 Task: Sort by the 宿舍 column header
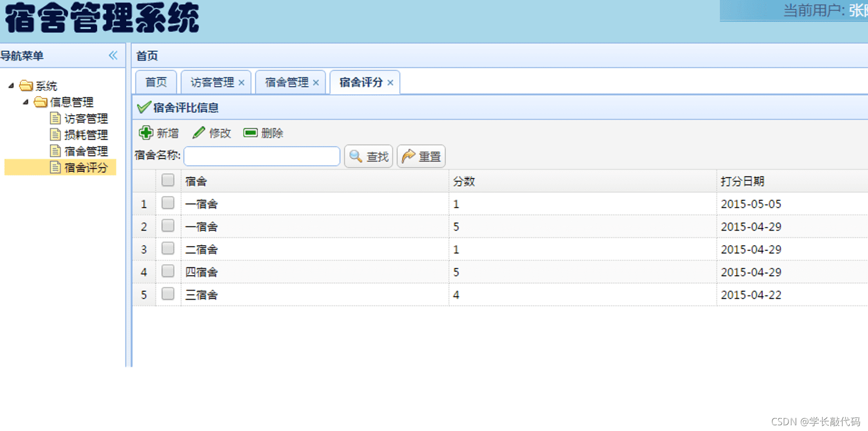(315, 181)
